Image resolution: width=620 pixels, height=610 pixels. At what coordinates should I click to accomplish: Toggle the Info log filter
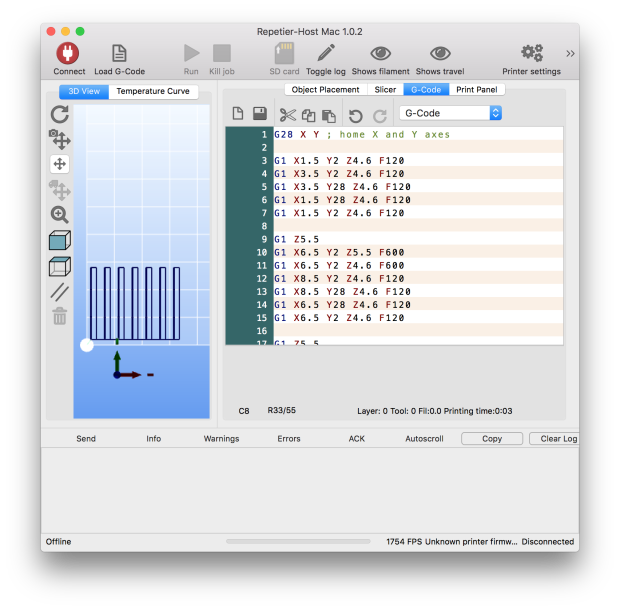point(153,439)
